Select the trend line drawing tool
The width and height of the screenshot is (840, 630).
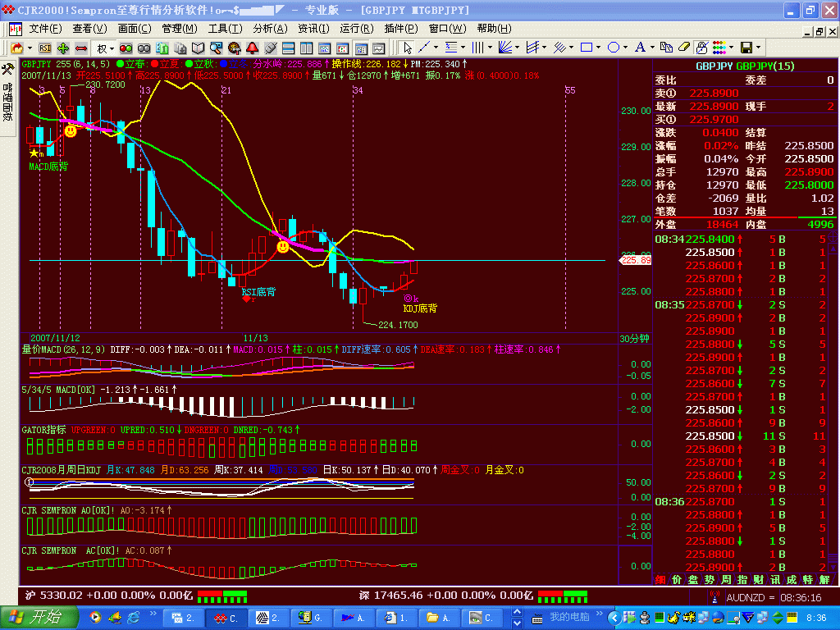click(424, 48)
